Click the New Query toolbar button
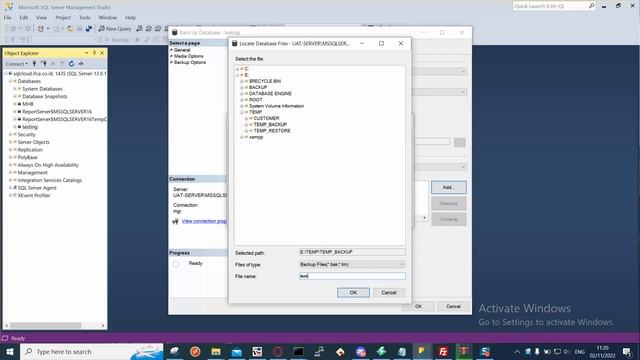The width and height of the screenshot is (640, 360). pyautogui.click(x=115, y=29)
